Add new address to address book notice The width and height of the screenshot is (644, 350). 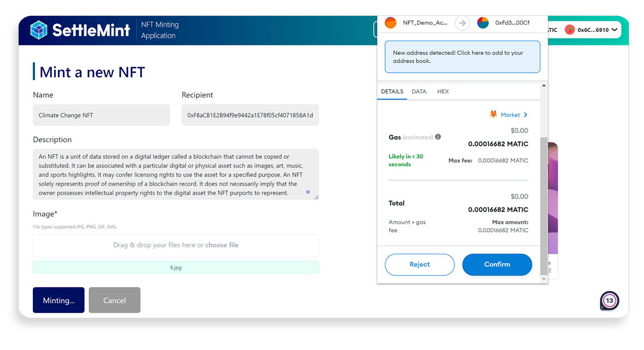pyautogui.click(x=462, y=57)
